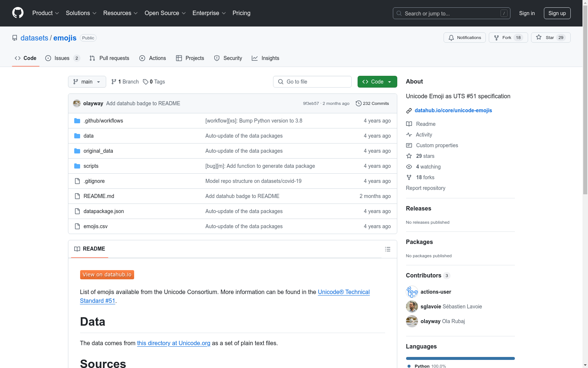Click the README.md file icon
588x368 pixels.
coord(77,196)
